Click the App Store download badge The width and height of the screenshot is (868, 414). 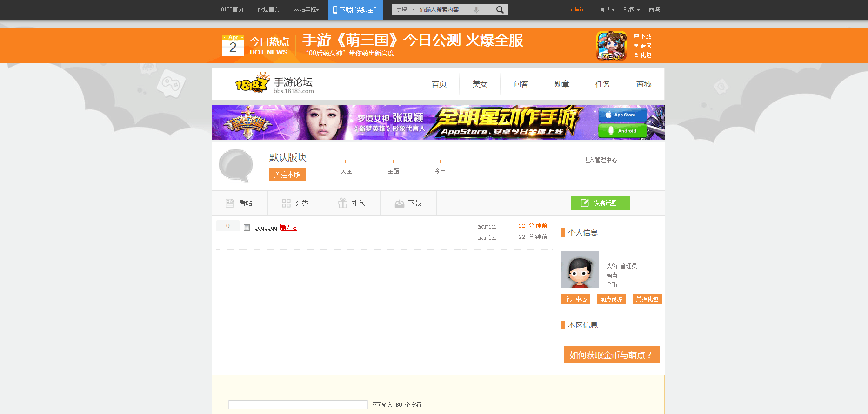click(622, 115)
